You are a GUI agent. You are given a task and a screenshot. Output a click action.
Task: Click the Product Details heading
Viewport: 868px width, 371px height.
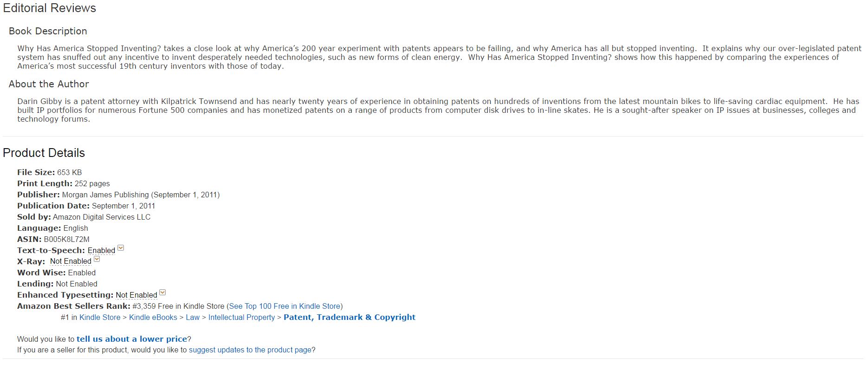44,153
